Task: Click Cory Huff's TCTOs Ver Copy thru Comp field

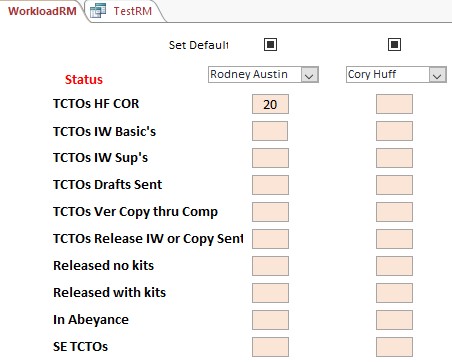Action: pos(394,212)
